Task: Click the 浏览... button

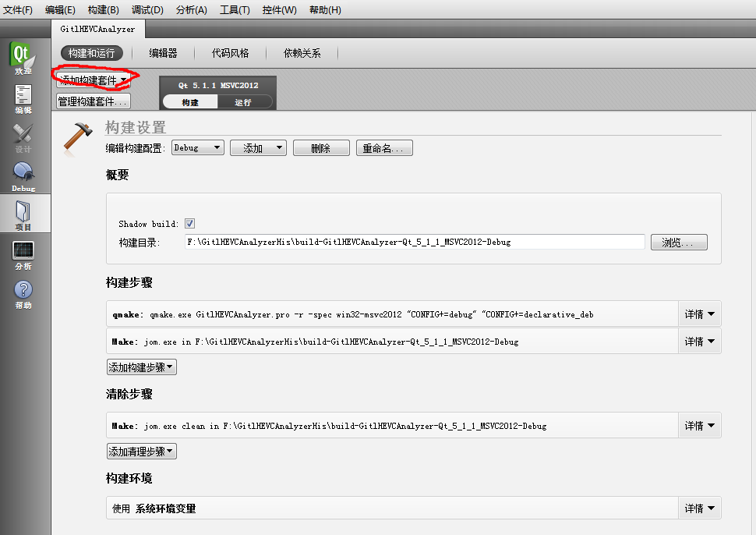Action: [679, 243]
